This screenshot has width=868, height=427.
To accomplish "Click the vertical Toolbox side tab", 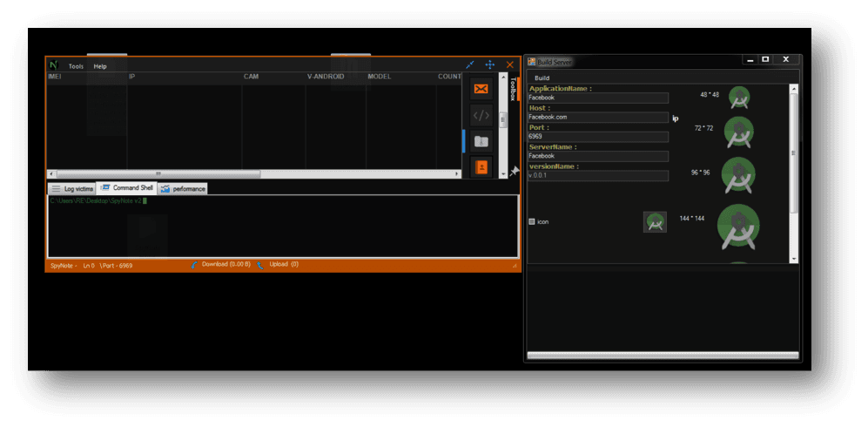I will click(514, 89).
